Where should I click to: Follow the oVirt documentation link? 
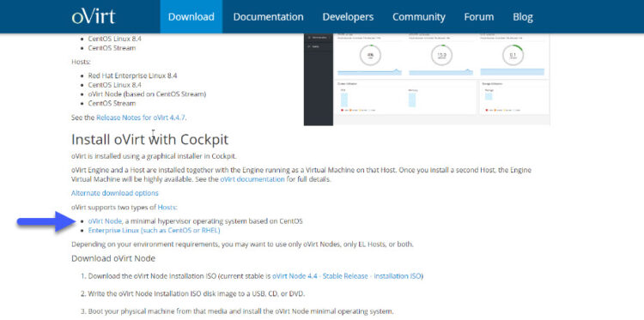pyautogui.click(x=252, y=179)
